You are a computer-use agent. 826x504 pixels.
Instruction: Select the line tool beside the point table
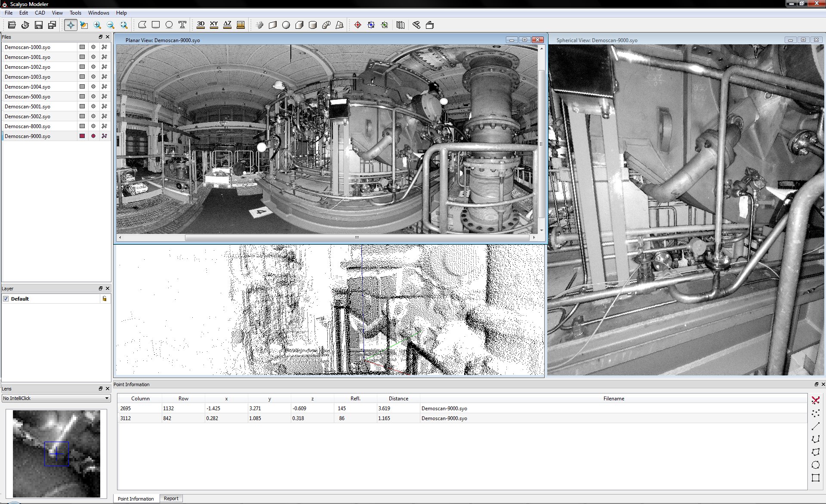[816, 426]
